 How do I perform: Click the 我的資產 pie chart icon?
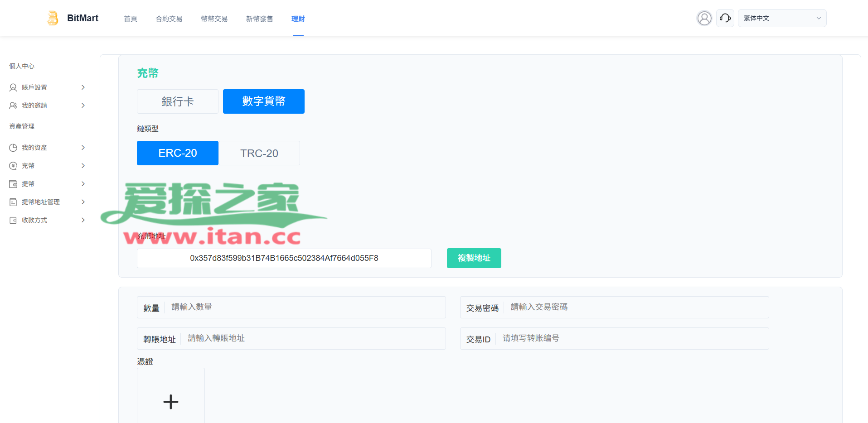click(x=13, y=148)
